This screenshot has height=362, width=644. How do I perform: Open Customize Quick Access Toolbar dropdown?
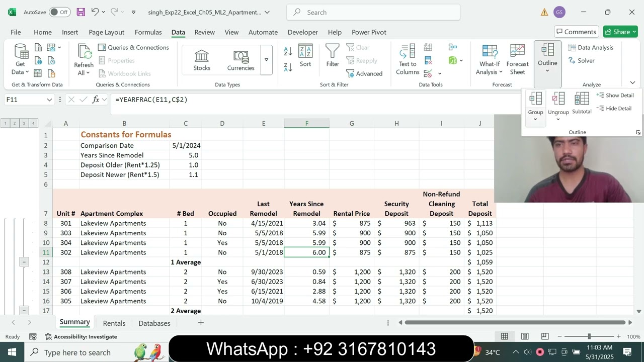coord(133,12)
